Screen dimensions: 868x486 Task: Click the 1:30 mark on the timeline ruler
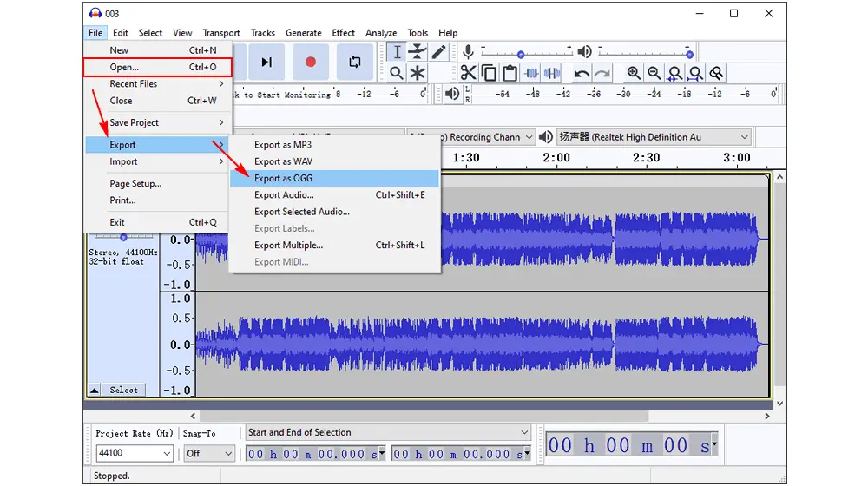[x=465, y=158]
